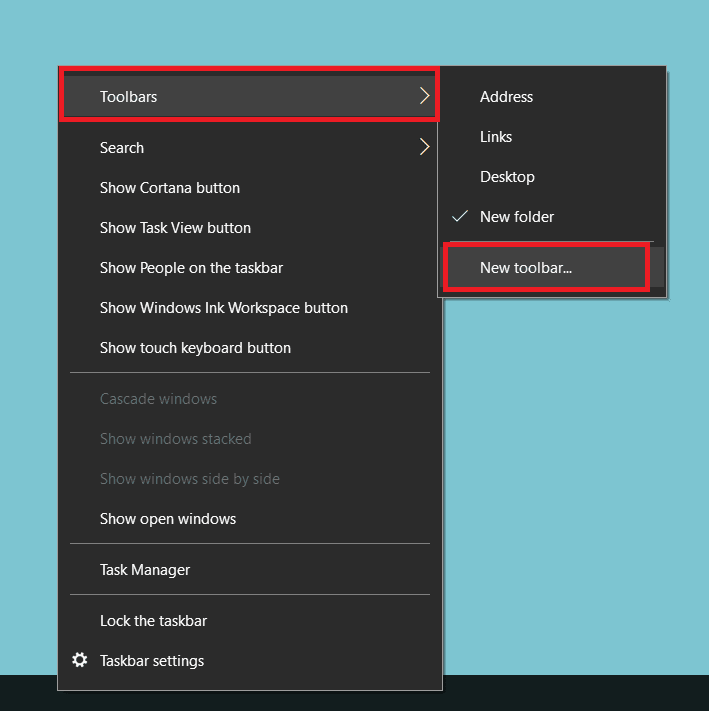Click the Taskbar settings gear icon

pyautogui.click(x=80, y=660)
